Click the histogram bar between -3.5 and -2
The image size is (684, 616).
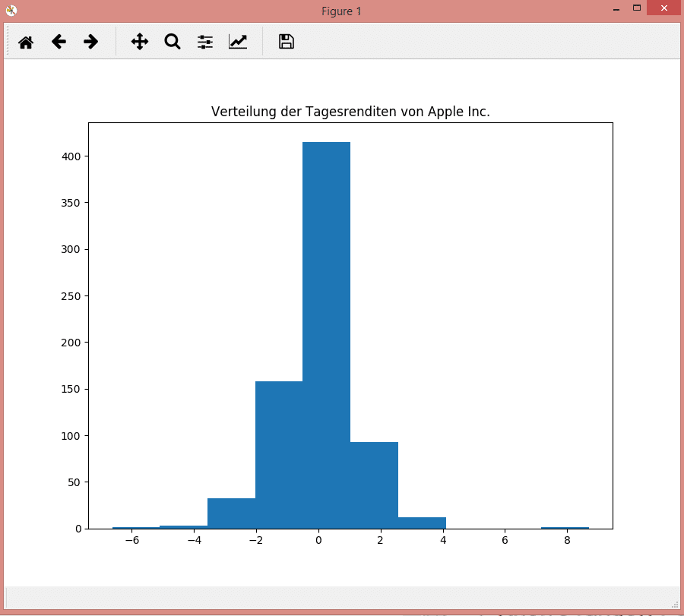(231, 513)
